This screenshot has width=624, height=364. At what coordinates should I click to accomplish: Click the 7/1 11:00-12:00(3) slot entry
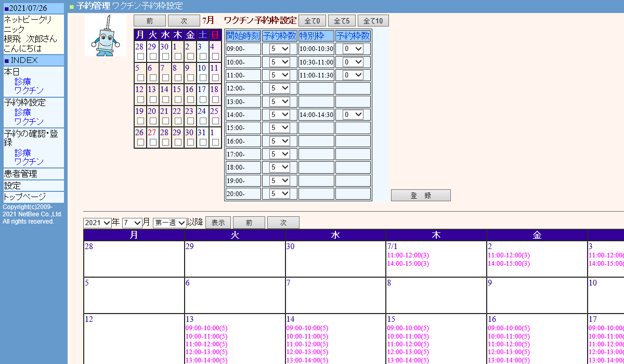[x=408, y=255]
